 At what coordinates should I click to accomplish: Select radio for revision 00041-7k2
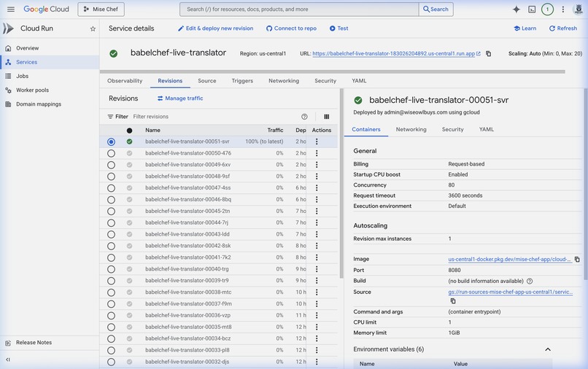pyautogui.click(x=111, y=257)
